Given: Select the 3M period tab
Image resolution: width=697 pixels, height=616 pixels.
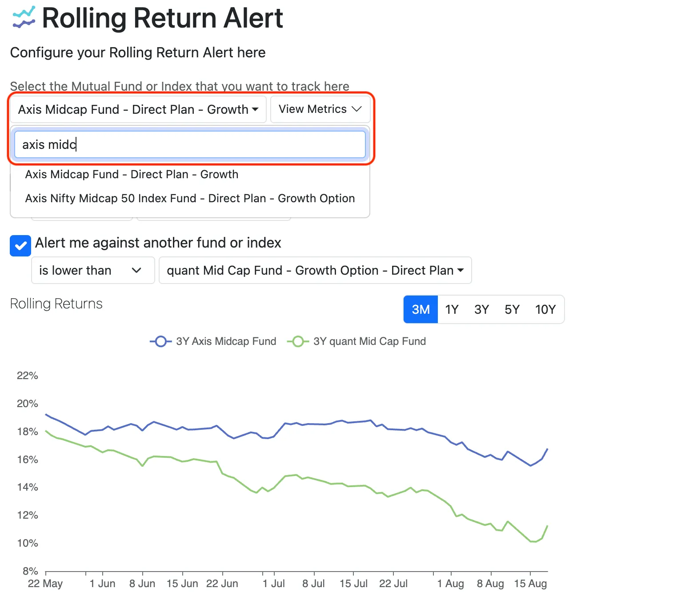Looking at the screenshot, I should [421, 309].
